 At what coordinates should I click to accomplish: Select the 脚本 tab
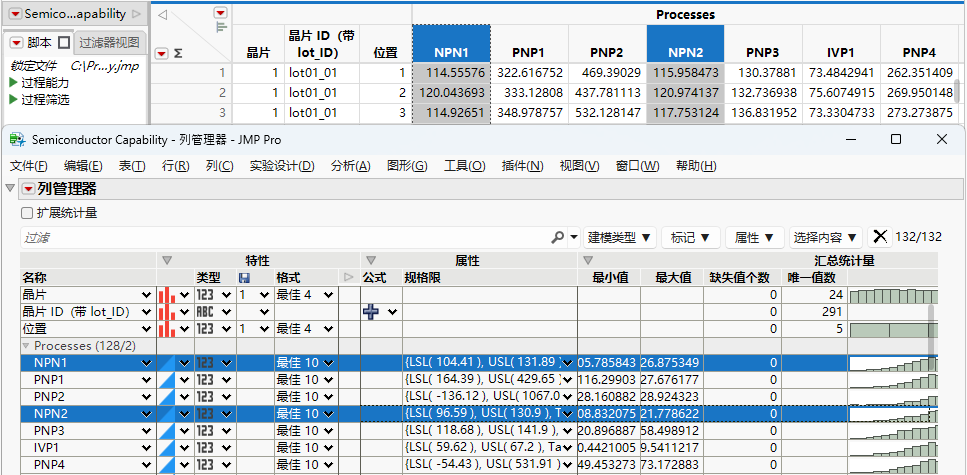click(x=41, y=43)
